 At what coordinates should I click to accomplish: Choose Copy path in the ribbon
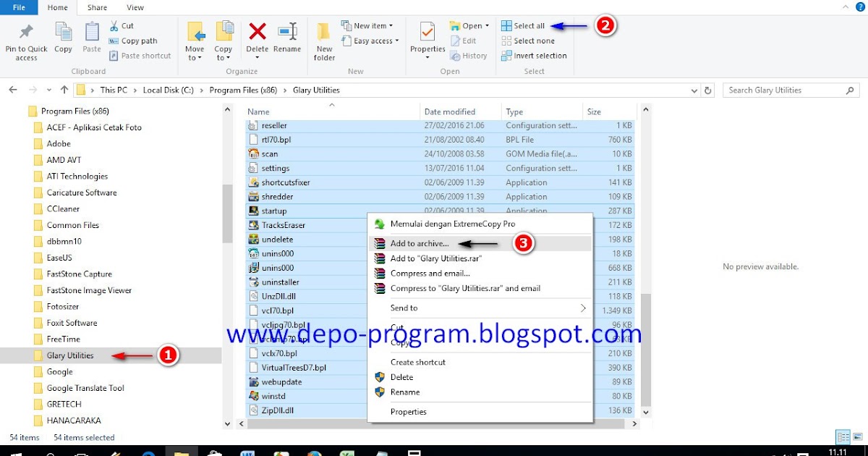pos(133,41)
